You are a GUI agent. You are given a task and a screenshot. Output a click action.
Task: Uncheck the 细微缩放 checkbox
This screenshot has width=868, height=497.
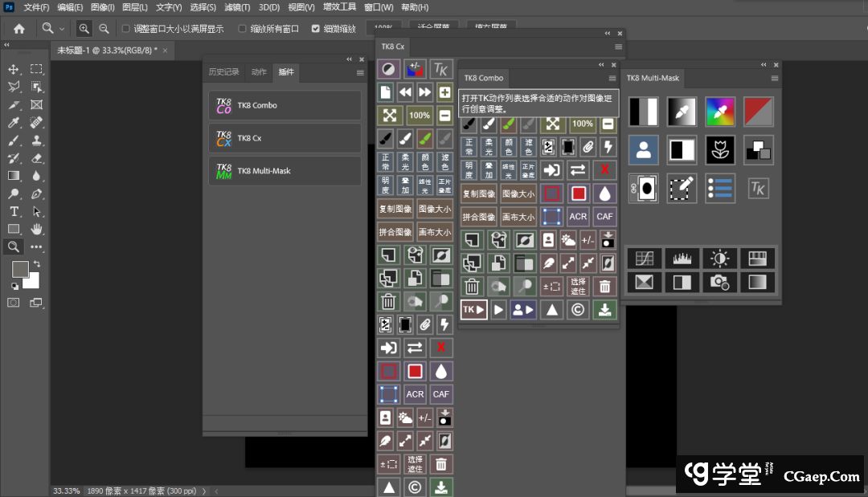tap(316, 29)
